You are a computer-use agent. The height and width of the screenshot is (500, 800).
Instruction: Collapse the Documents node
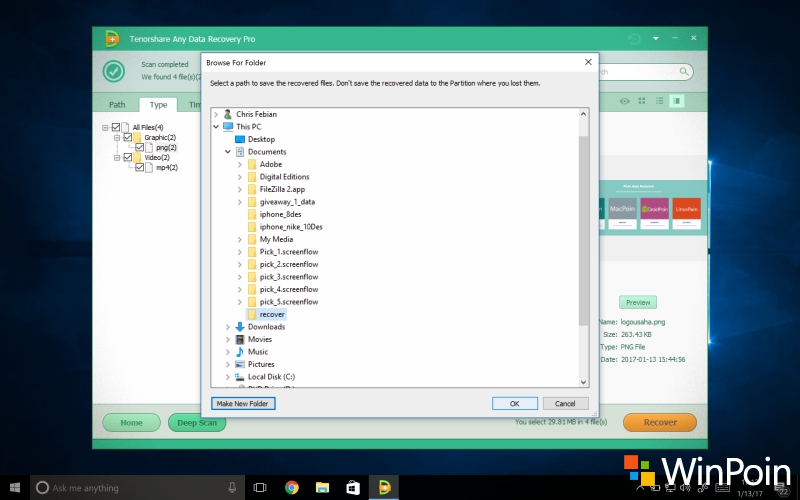click(x=228, y=152)
